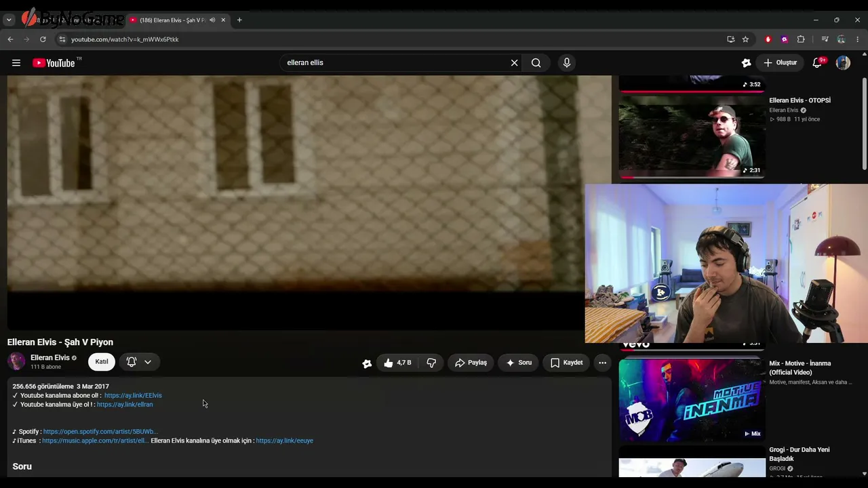Save the video with Kaydet

(x=566, y=363)
